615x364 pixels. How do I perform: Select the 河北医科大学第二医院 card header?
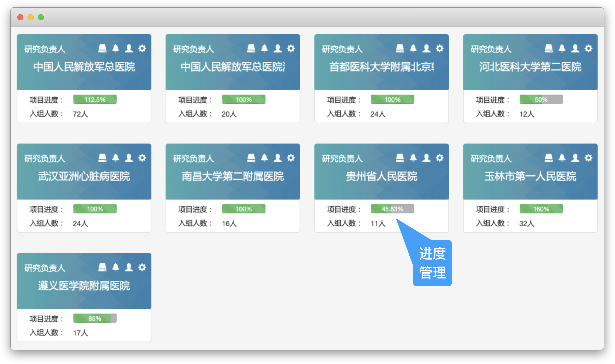[530, 62]
